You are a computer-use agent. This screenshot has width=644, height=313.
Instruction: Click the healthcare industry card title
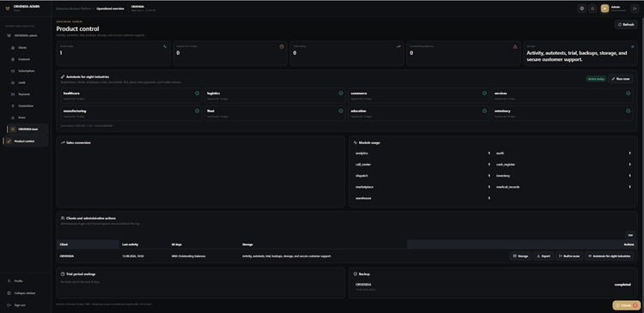71,93
